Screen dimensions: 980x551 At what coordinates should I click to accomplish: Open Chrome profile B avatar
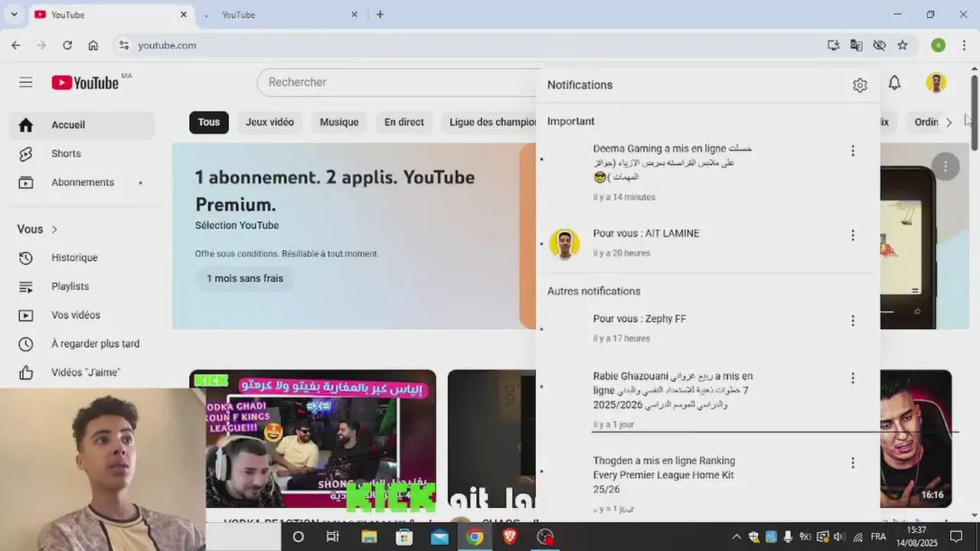coord(938,45)
